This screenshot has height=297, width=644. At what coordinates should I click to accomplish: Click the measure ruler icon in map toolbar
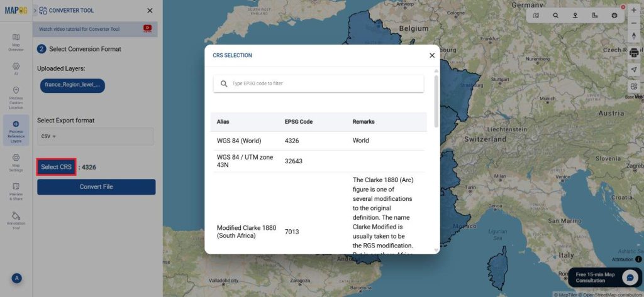(x=594, y=16)
